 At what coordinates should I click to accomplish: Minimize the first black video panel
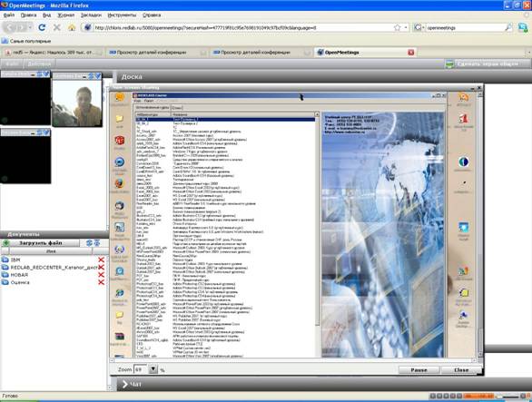point(33,74)
